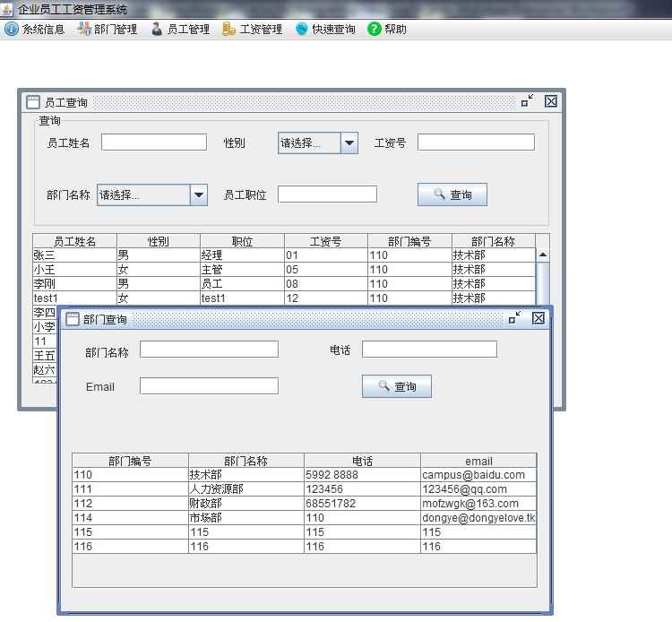The height and width of the screenshot is (622, 672).
Task: Restore the 员工查询 window size
Action: pyautogui.click(x=527, y=101)
